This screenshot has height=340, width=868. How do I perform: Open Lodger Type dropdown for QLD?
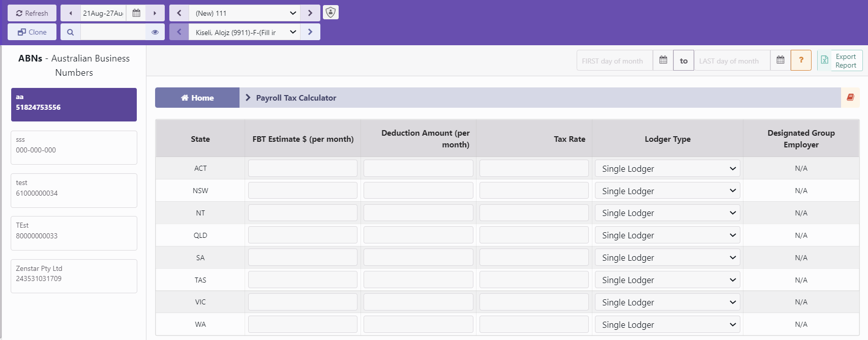click(668, 235)
